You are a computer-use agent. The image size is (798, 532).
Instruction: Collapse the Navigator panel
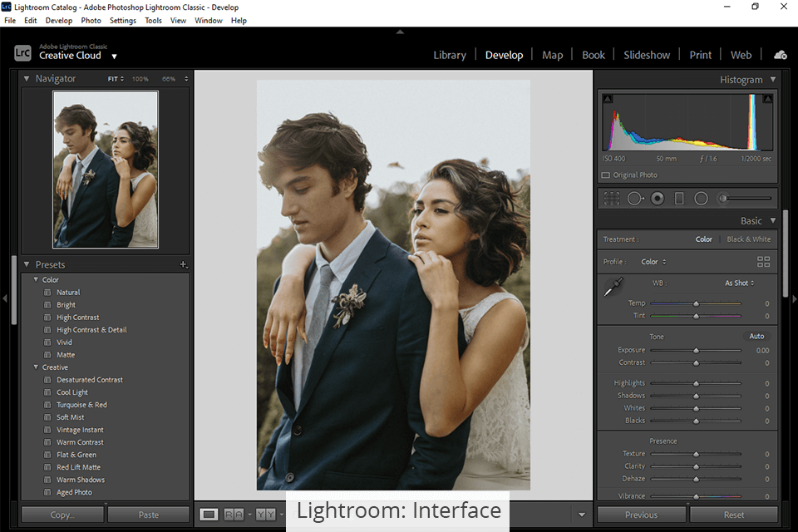(x=27, y=79)
